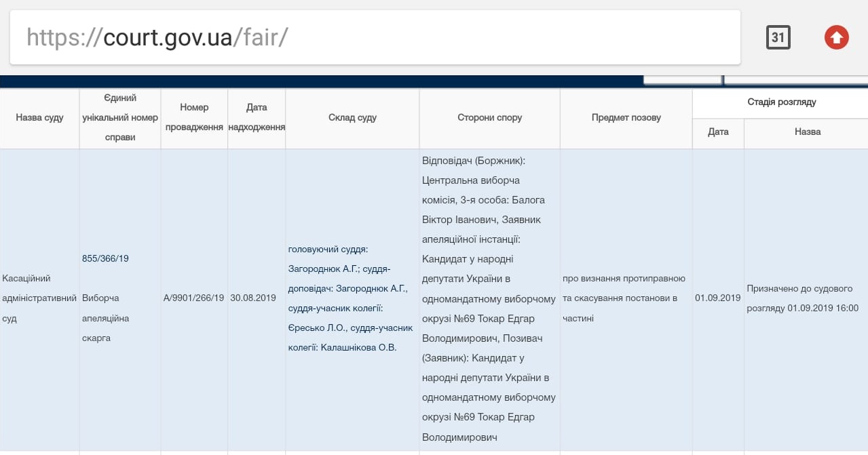
Task: Click the address bar with court.gov.ua/fair/
Action: click(x=375, y=37)
